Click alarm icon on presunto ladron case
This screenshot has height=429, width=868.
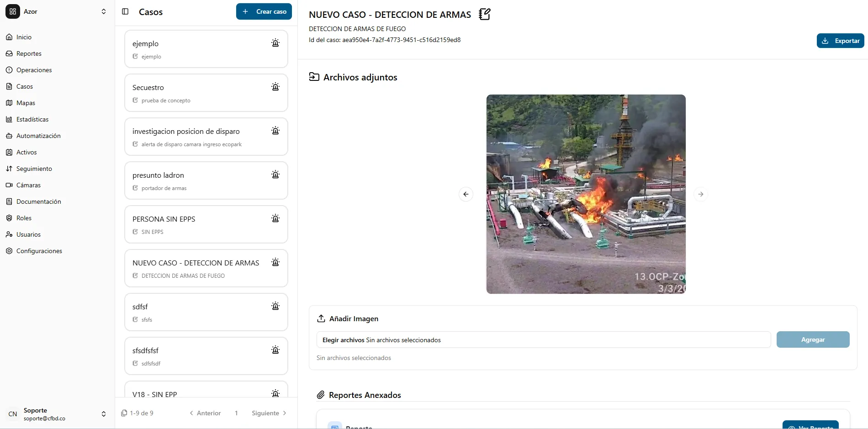275,175
